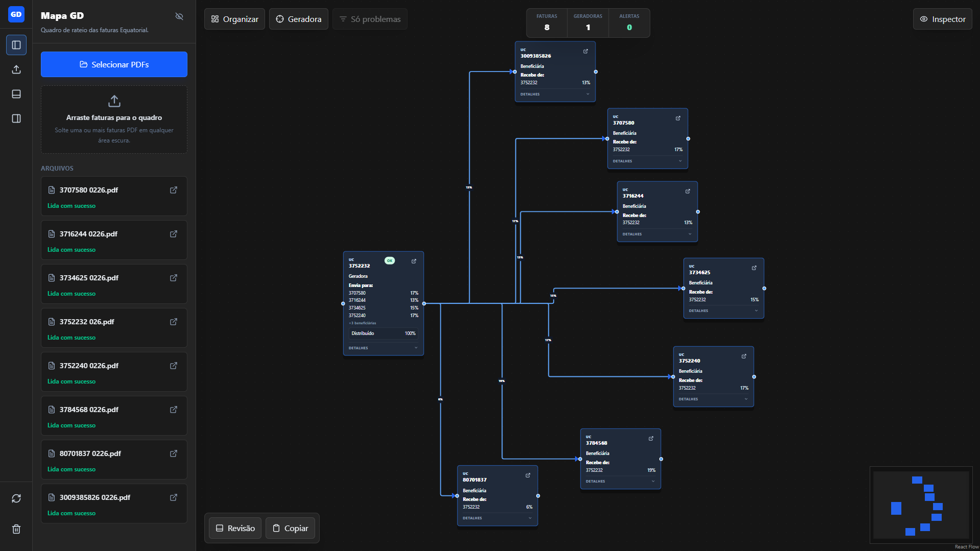Open external link for 3752232 026.pdf
This screenshot has width=980, height=551.
174,322
